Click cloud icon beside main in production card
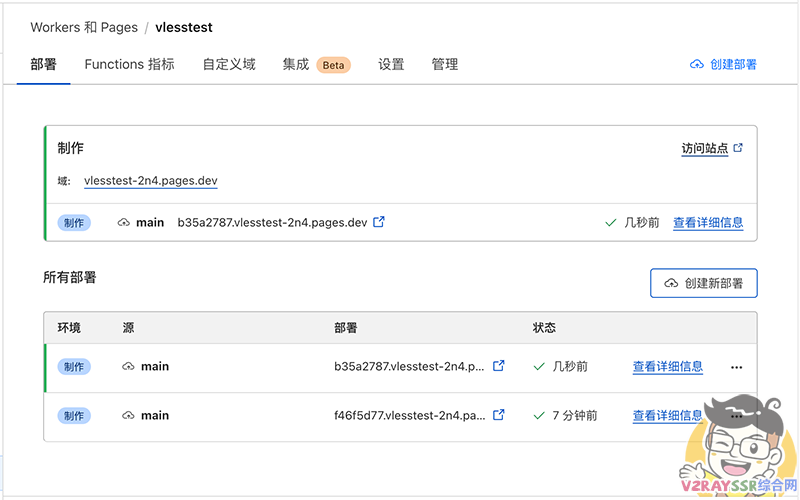 pos(123,222)
